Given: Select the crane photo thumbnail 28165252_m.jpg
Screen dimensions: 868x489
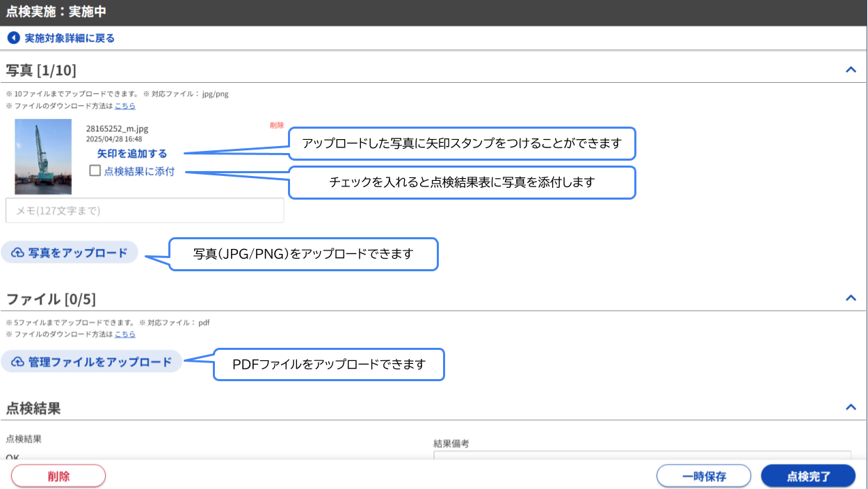Looking at the screenshot, I should point(43,155).
